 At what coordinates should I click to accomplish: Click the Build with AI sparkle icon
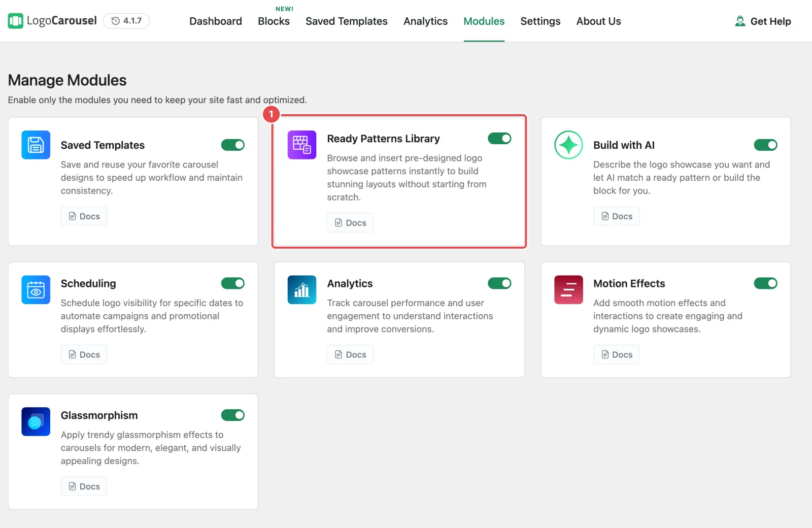[568, 145]
